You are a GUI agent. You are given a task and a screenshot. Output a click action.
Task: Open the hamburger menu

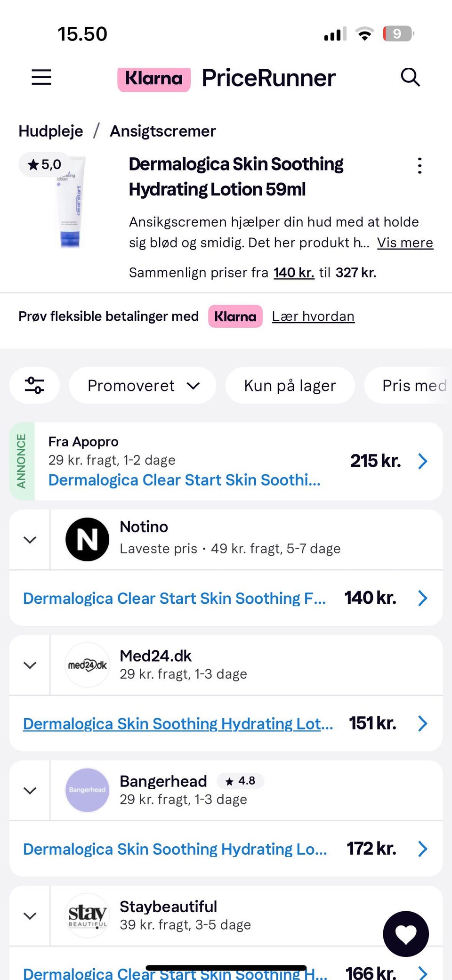click(41, 77)
